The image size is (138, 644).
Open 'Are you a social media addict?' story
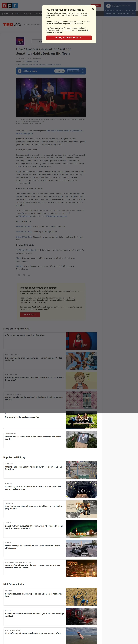coord(34,399)
